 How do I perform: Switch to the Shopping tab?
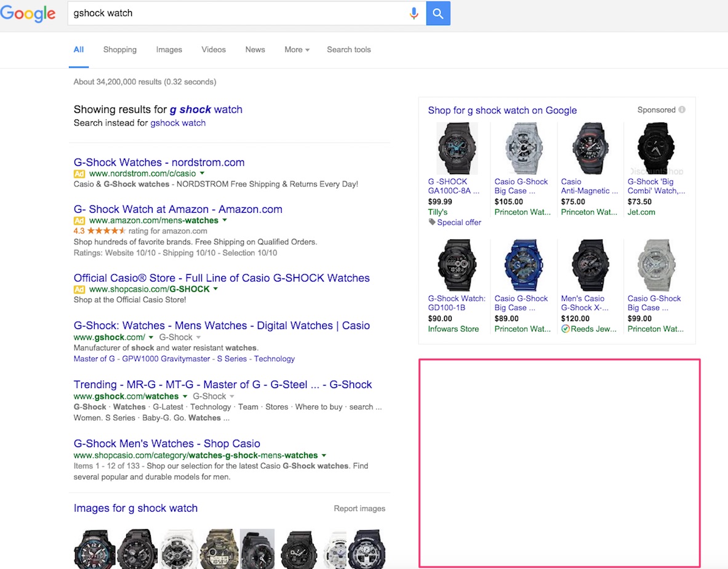[x=119, y=50]
